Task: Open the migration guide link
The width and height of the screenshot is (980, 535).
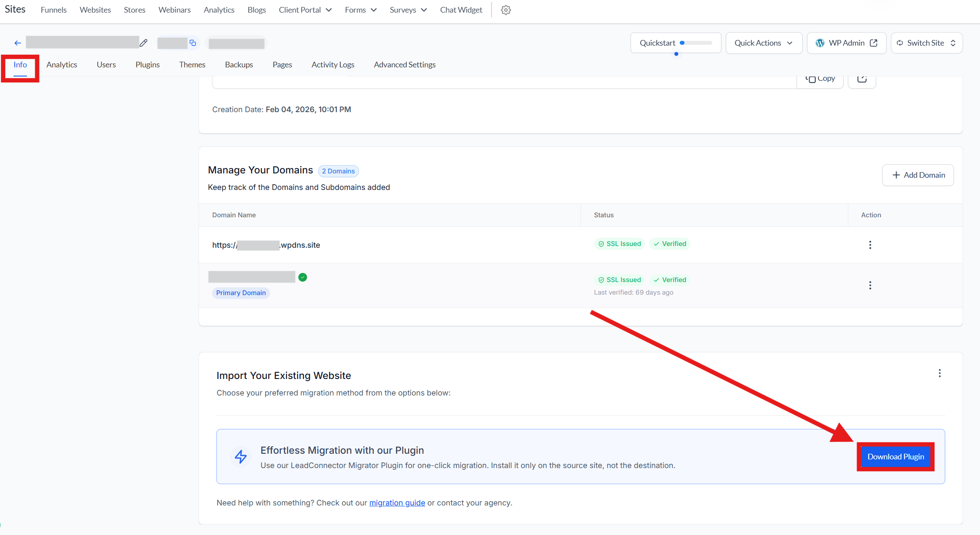Action: point(397,503)
